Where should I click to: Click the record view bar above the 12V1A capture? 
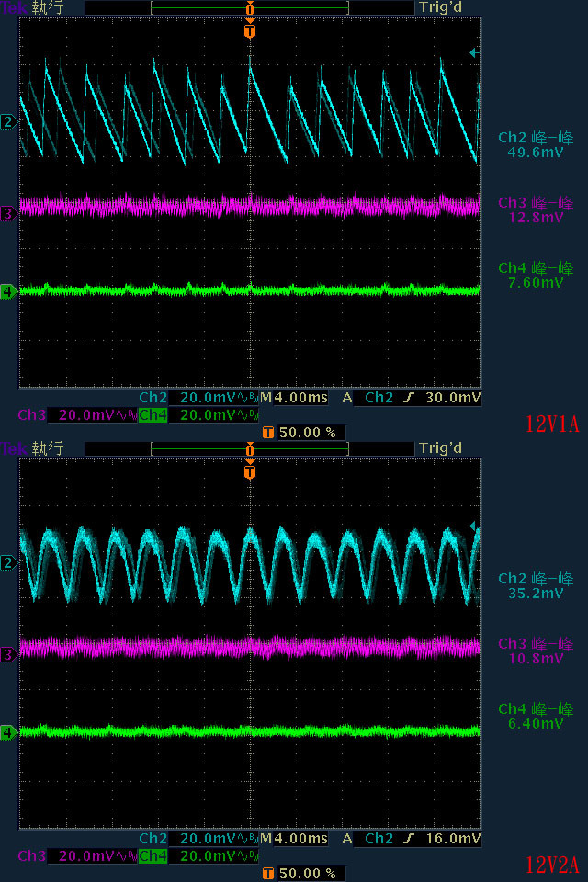click(x=250, y=8)
